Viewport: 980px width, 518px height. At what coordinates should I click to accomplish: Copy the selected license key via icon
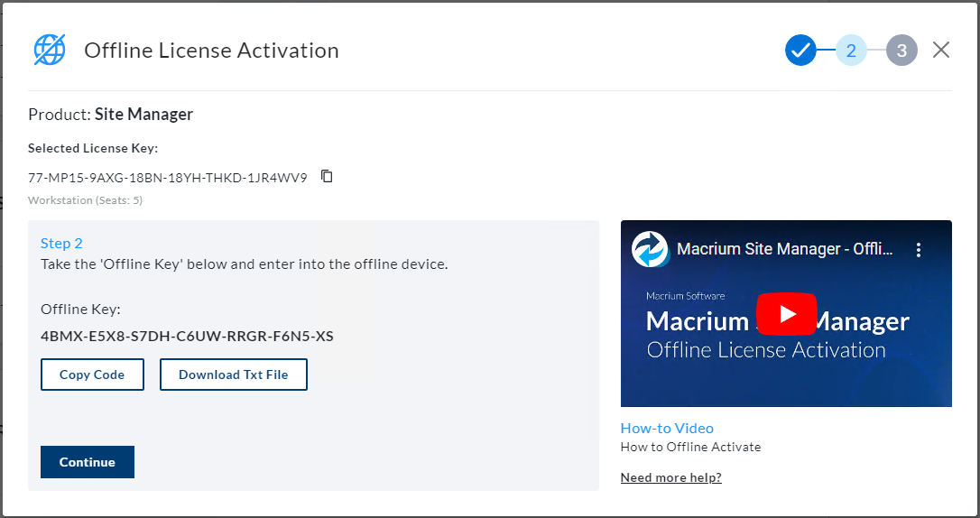click(x=327, y=177)
